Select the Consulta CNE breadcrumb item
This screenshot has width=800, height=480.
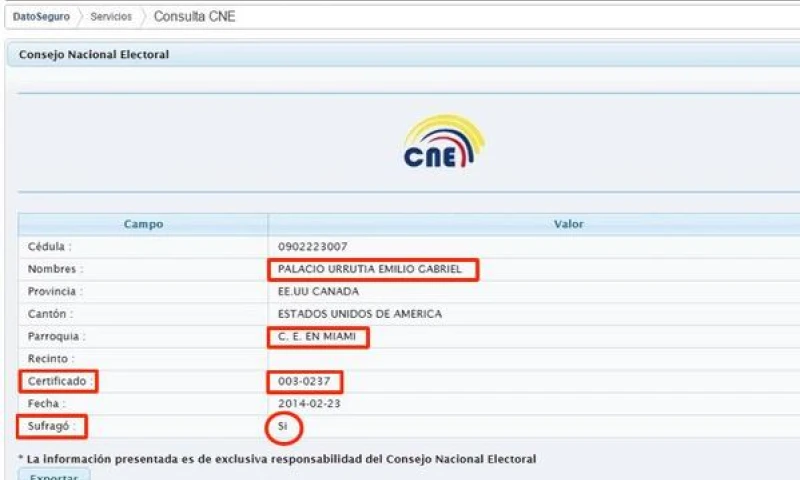[194, 17]
